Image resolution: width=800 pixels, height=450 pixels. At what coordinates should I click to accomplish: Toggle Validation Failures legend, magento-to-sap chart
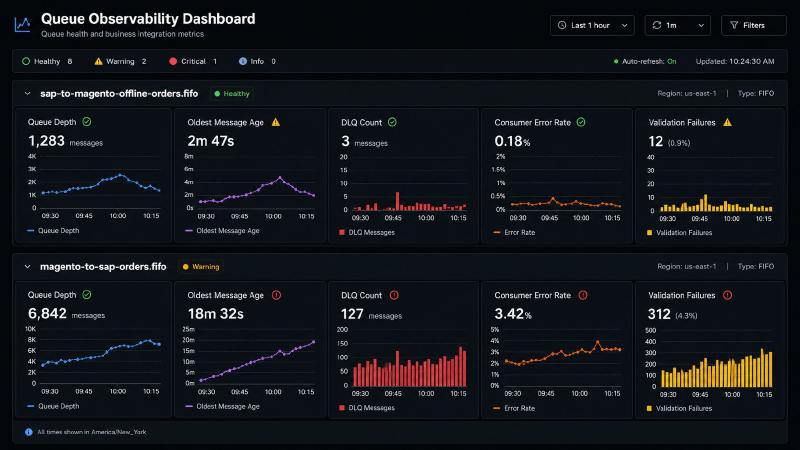click(679, 408)
